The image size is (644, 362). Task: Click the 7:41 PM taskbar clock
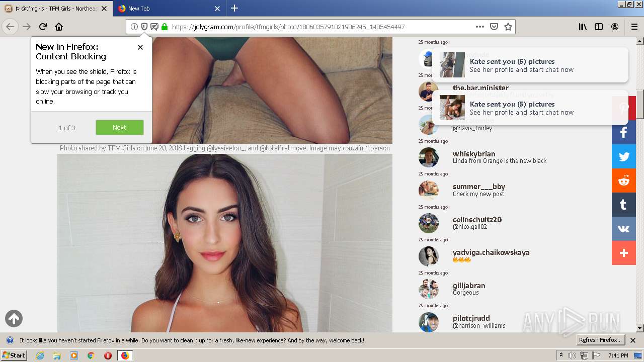point(618,355)
